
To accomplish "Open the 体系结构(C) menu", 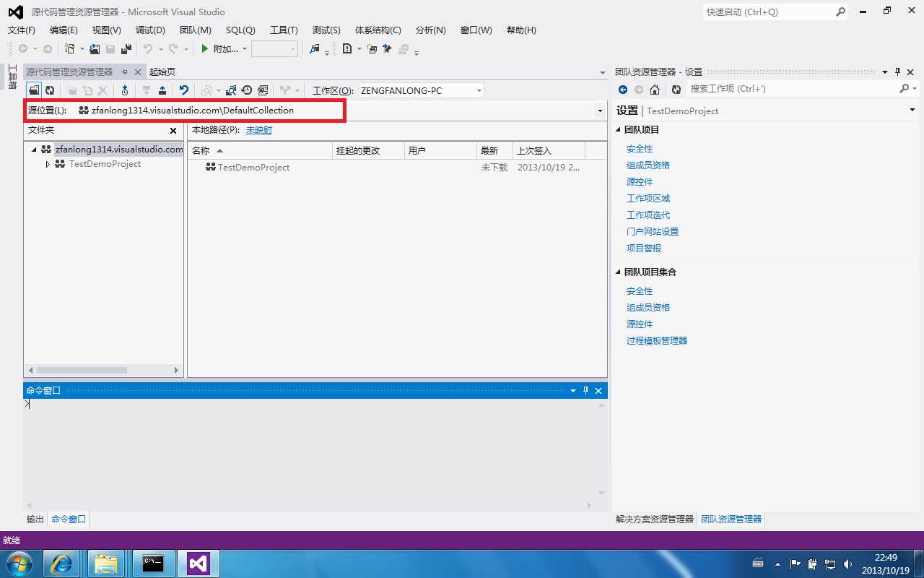I will [378, 30].
